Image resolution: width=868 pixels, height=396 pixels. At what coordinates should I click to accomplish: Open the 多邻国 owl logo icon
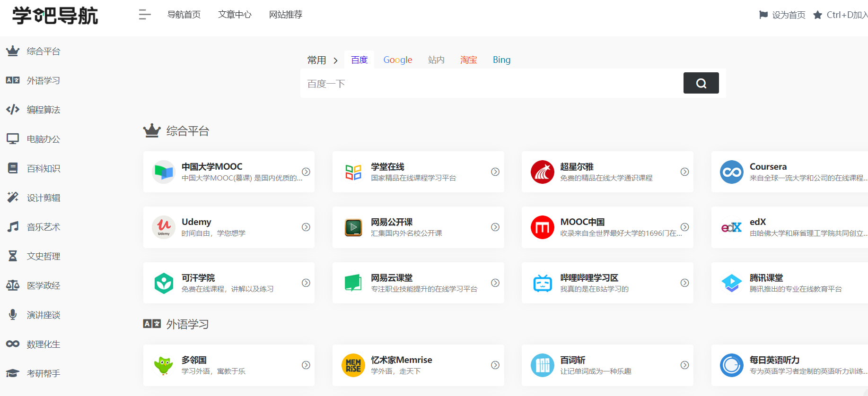point(164,365)
